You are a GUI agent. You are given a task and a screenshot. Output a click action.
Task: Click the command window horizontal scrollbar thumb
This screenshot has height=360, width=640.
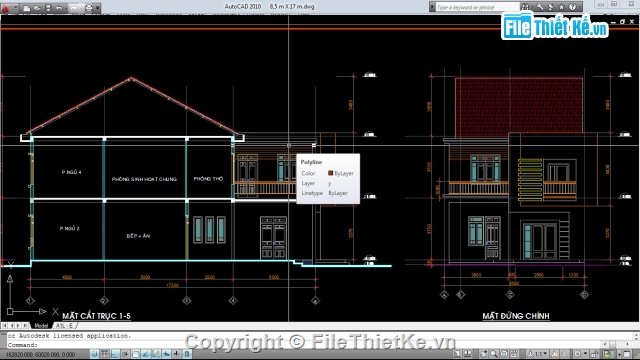pyautogui.click(x=612, y=344)
